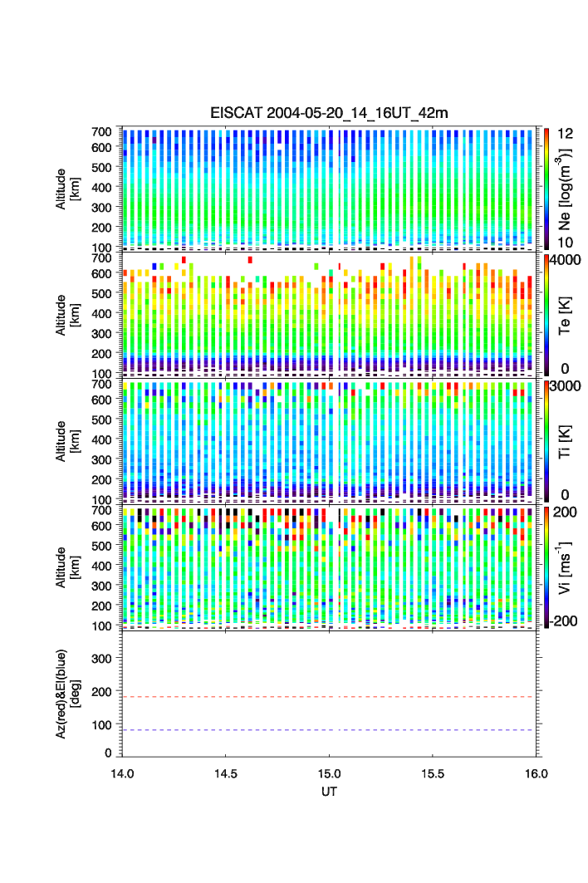Click the 16.0 tick label on UT axis
This screenshot has width=588, height=883.
[x=537, y=773]
